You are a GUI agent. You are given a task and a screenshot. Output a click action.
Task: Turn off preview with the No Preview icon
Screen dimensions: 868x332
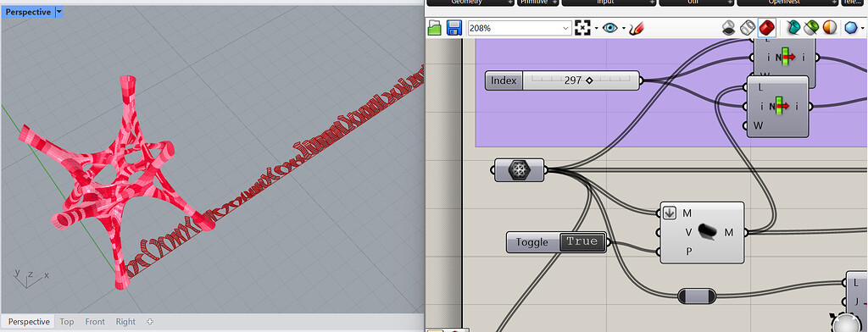[729, 28]
